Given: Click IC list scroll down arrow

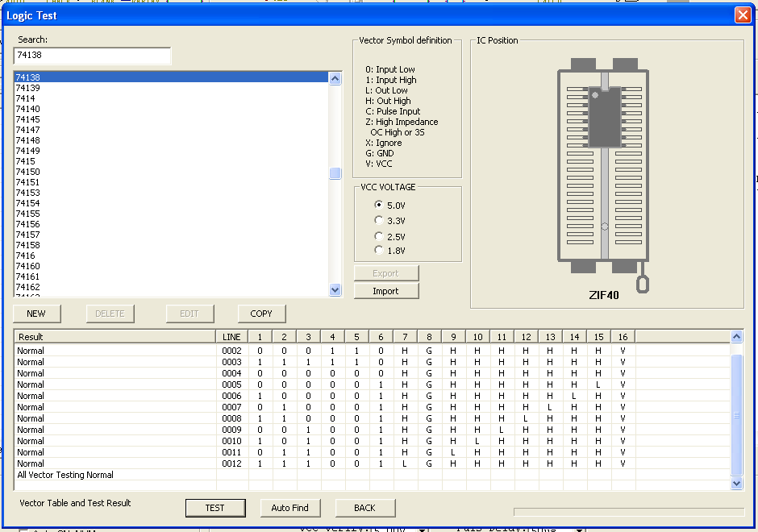Looking at the screenshot, I should tap(335, 290).
